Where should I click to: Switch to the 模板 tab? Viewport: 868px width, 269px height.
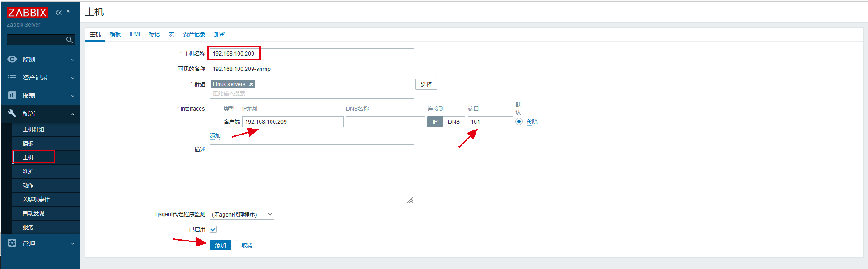pyautogui.click(x=115, y=34)
